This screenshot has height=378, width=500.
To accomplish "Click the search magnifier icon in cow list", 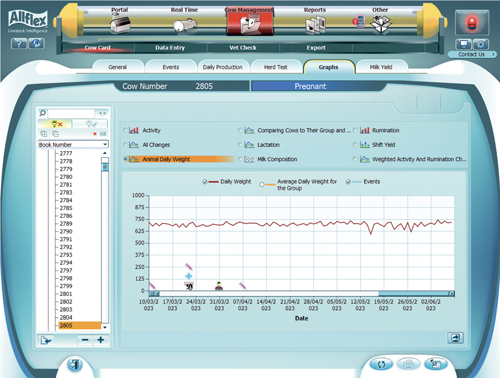I will coord(43,113).
